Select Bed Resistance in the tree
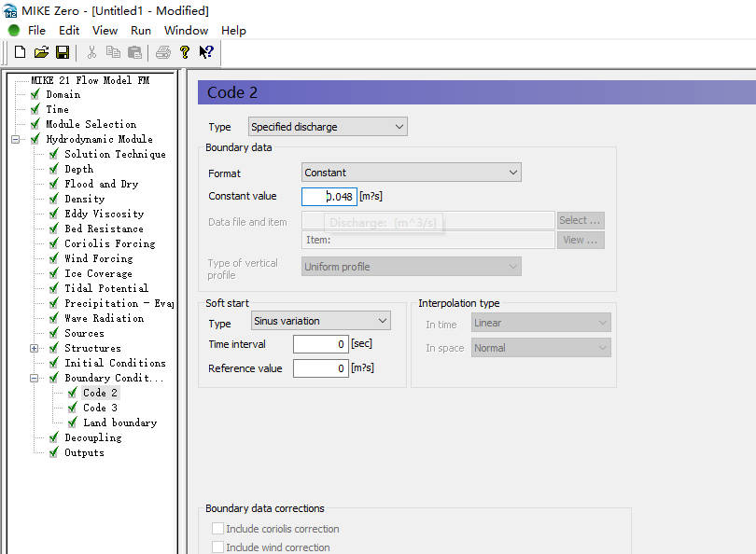This screenshot has height=554, width=756. pos(104,229)
